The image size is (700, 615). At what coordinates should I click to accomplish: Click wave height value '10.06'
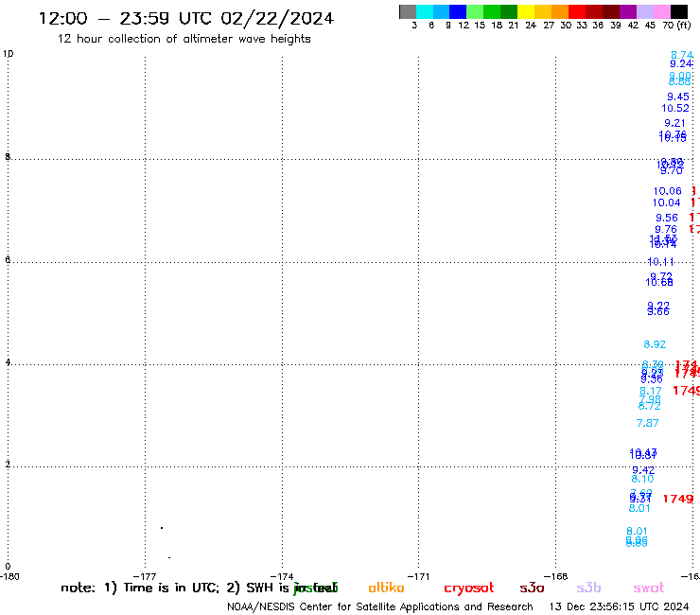pos(668,191)
